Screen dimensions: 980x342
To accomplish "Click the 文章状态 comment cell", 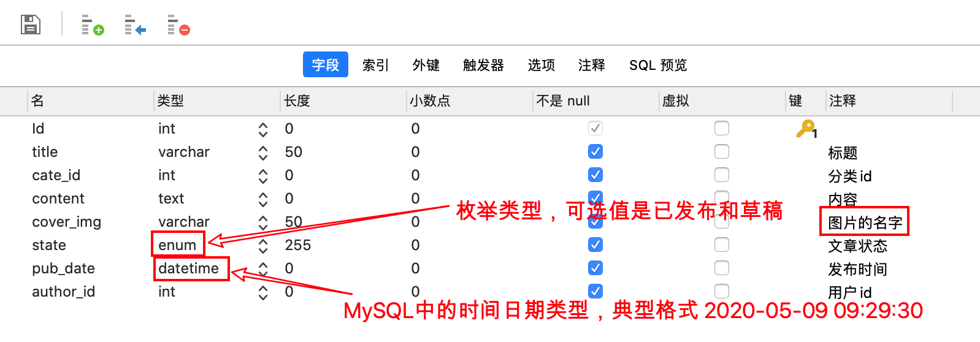I will (857, 246).
